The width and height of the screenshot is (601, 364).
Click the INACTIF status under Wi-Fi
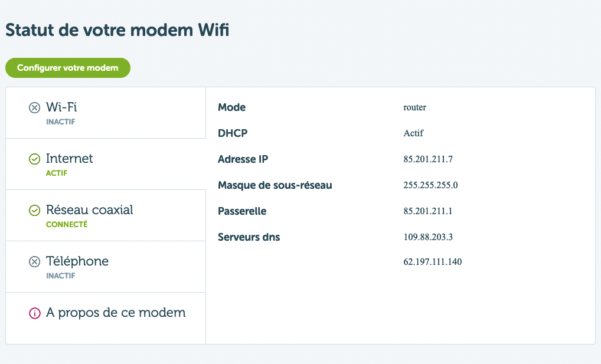click(61, 122)
